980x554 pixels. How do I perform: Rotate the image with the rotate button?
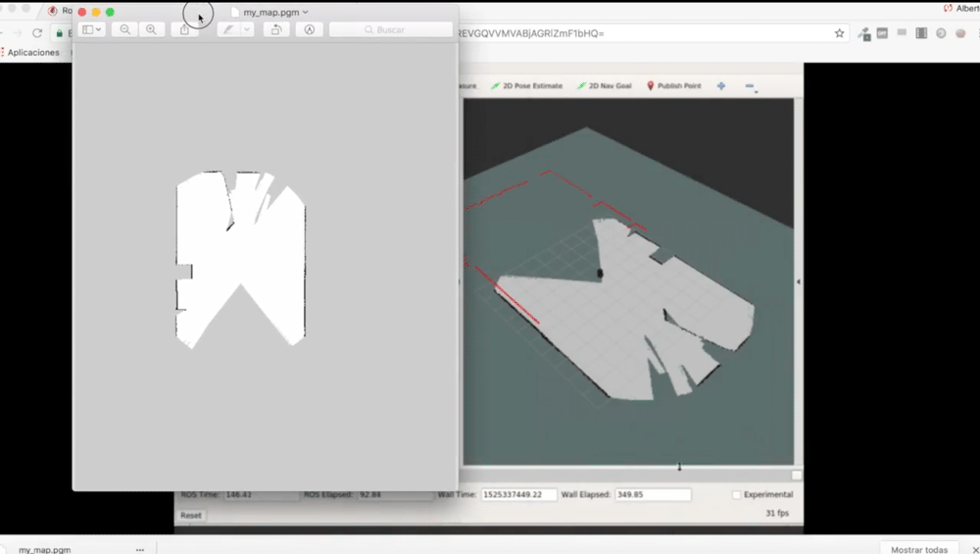point(276,30)
